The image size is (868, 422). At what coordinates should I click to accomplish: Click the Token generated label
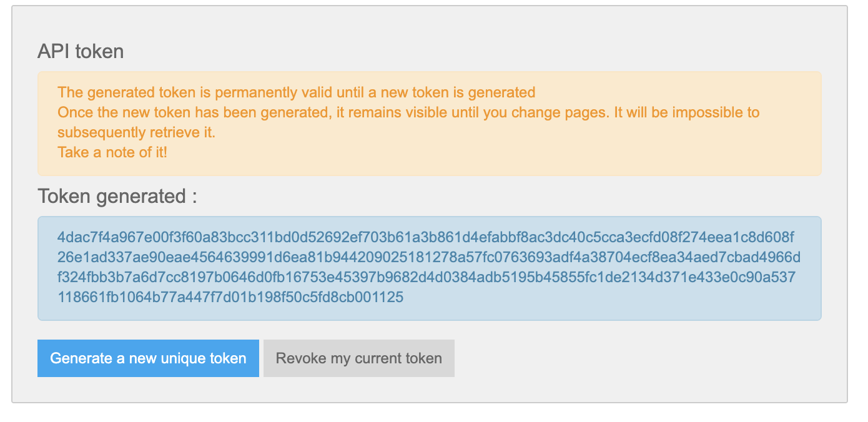117,196
